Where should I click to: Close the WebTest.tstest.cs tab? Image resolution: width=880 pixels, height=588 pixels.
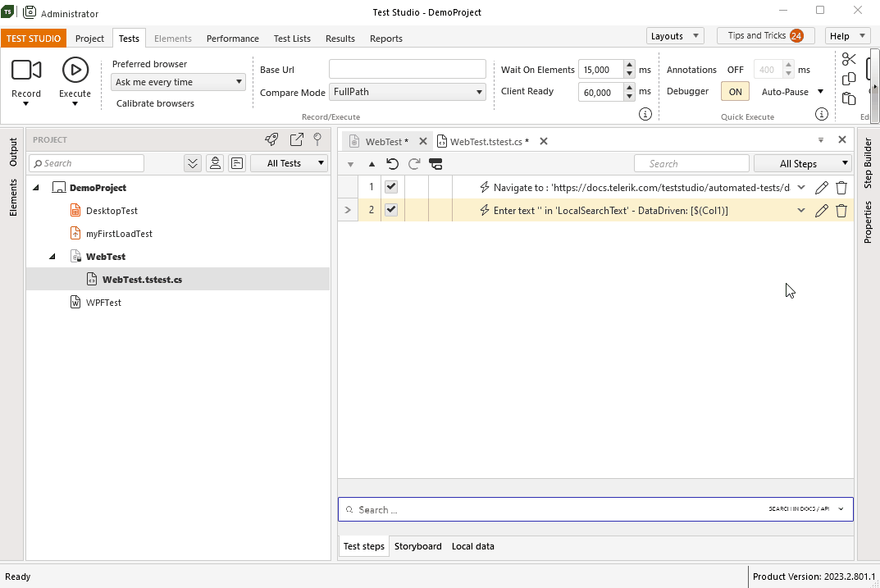click(543, 141)
